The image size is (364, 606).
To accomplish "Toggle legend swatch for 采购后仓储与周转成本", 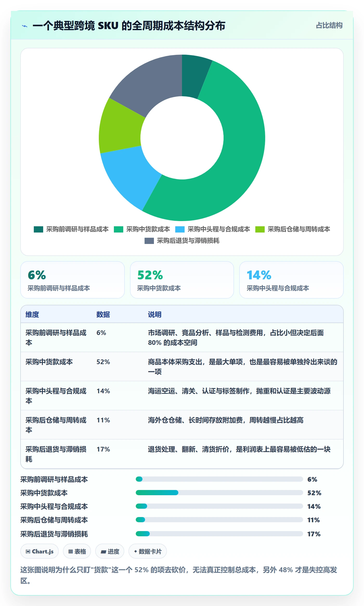I will point(260,229).
